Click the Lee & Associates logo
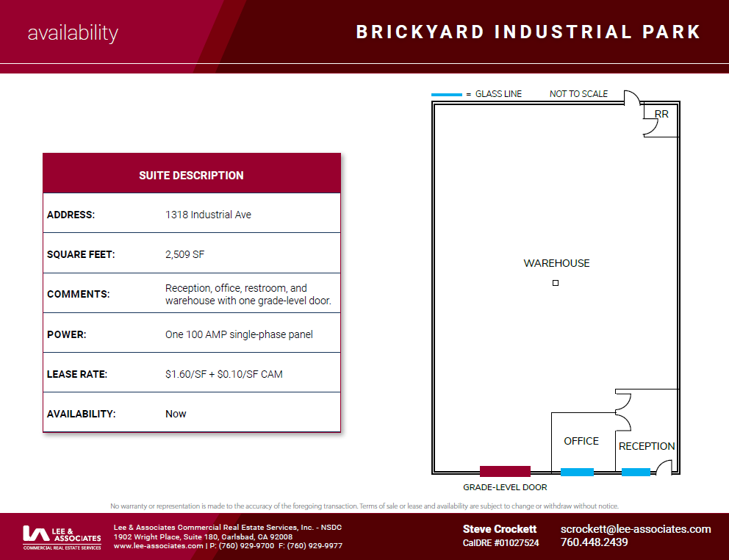729x560 pixels. pos(62,536)
